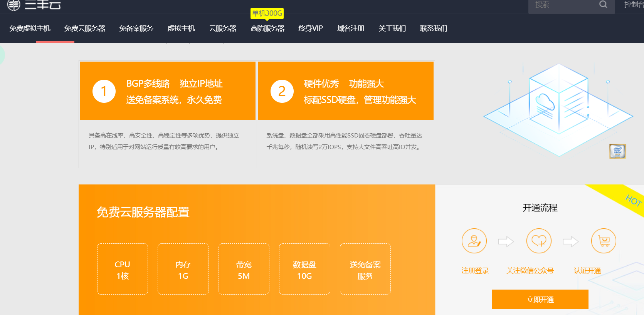The image size is (644, 315).
Task: Click the 认证开通 shopping cart icon
Action: (604, 241)
